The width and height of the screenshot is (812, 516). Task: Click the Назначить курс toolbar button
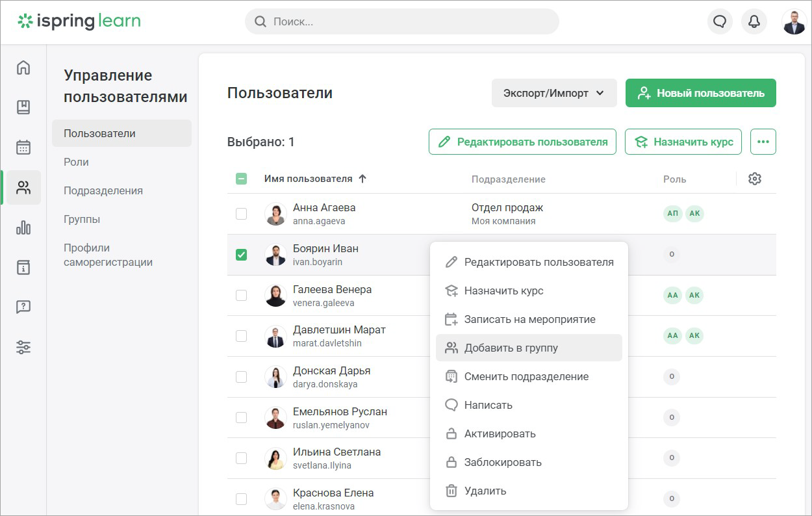coord(683,142)
